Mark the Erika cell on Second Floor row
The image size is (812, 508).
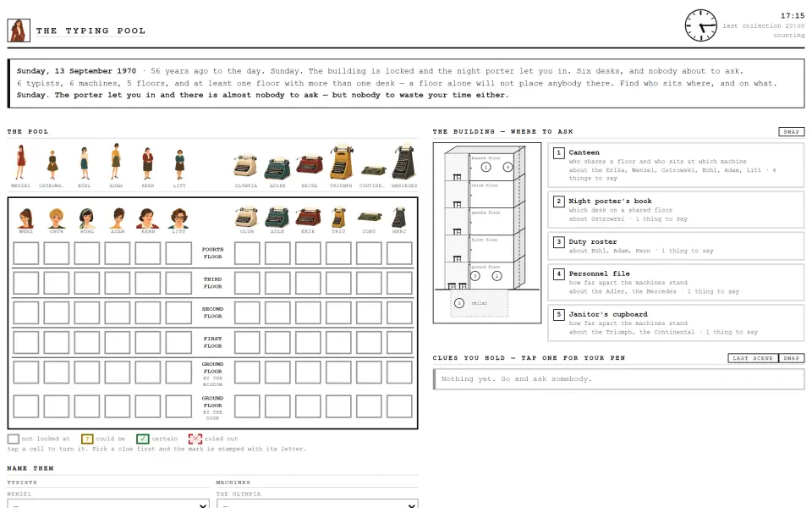pyautogui.click(x=308, y=312)
